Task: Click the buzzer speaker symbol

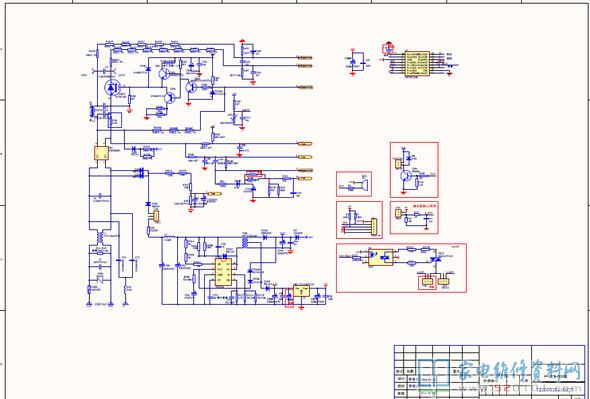Action: tap(363, 184)
